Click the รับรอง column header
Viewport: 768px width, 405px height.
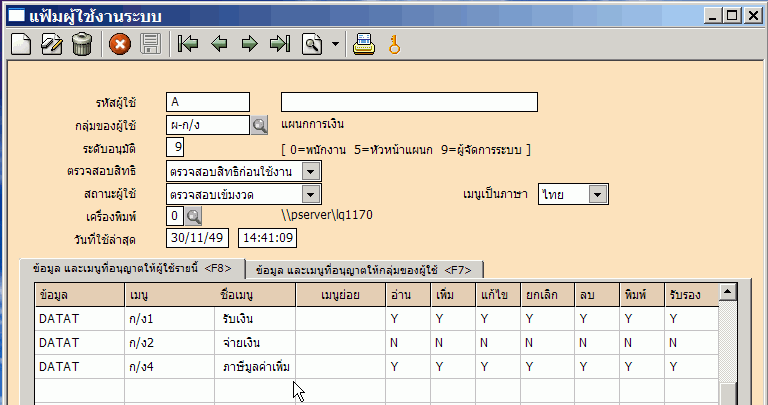[x=692, y=295]
